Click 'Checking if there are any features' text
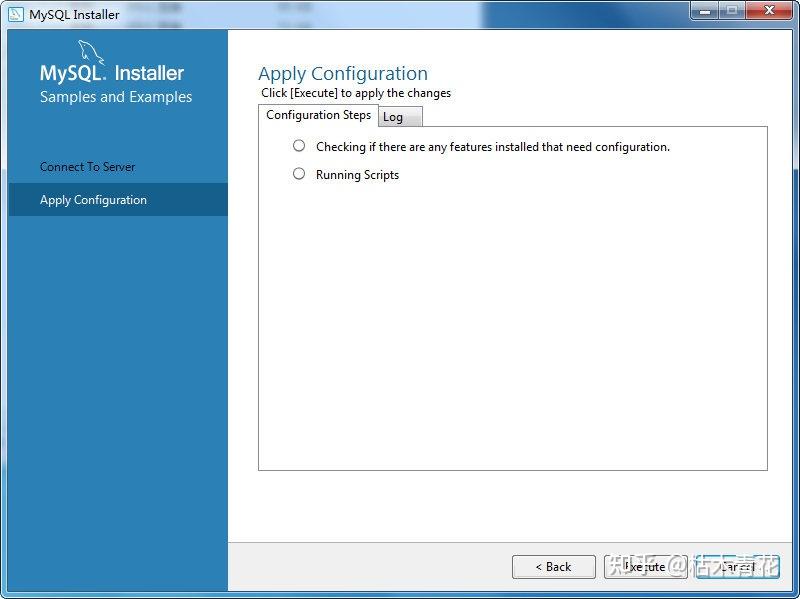The image size is (800, 599). [x=493, y=147]
